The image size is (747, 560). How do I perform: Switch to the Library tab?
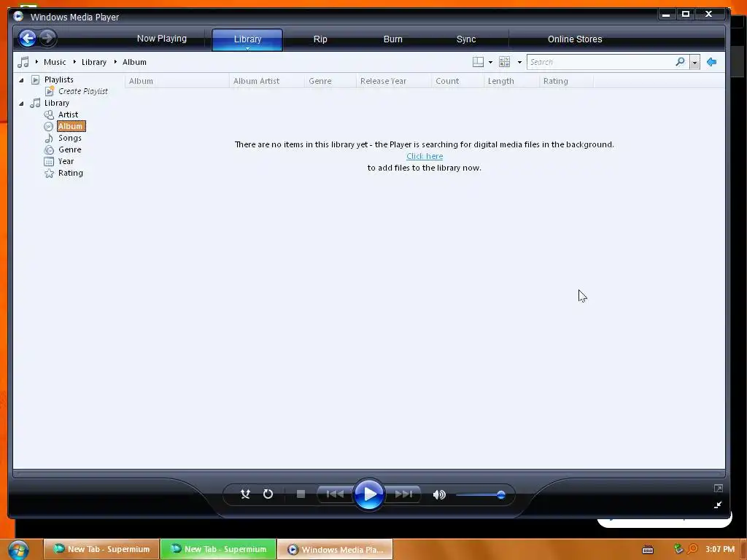[x=247, y=39]
